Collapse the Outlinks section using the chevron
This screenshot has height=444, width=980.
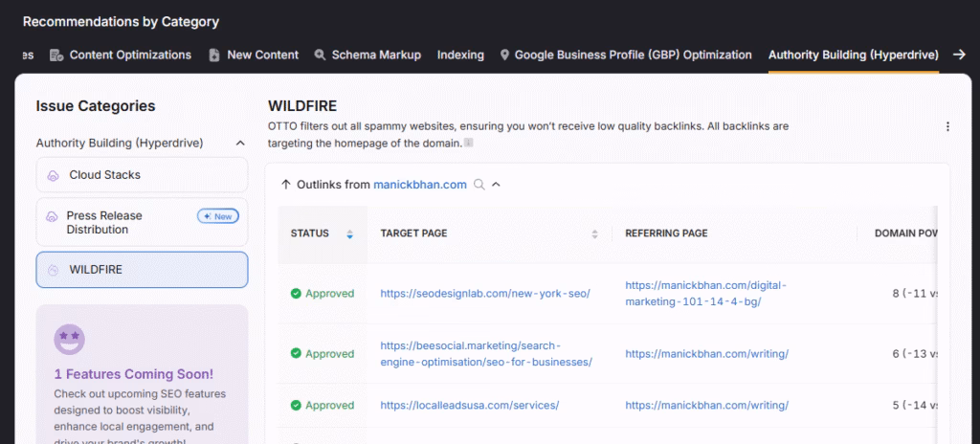click(496, 185)
